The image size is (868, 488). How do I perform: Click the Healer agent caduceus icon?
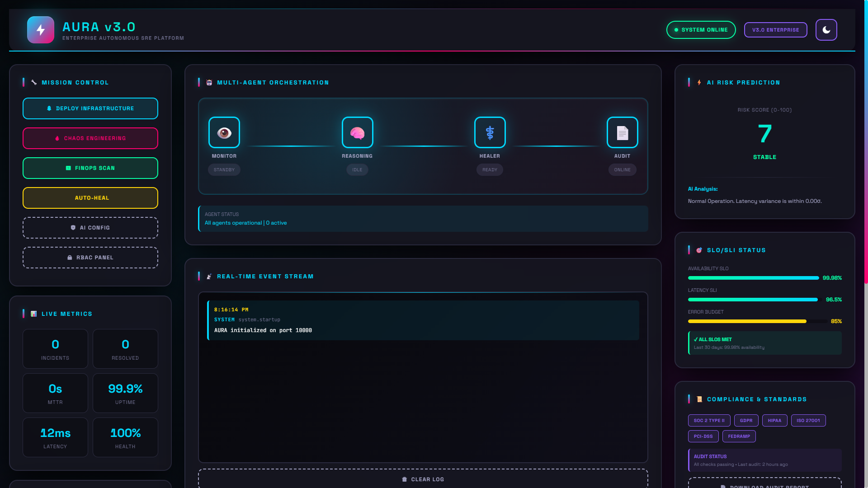490,132
